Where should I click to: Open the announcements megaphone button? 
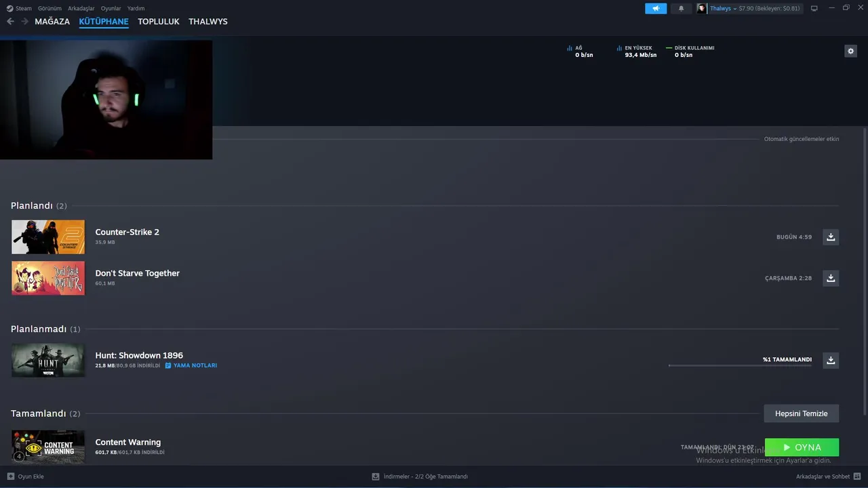pos(656,8)
